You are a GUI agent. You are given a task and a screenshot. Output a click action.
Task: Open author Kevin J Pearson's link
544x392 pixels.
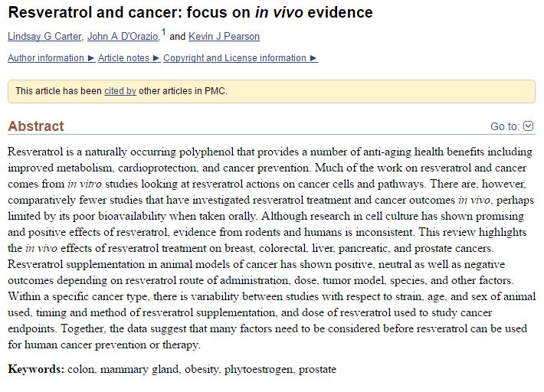point(224,37)
